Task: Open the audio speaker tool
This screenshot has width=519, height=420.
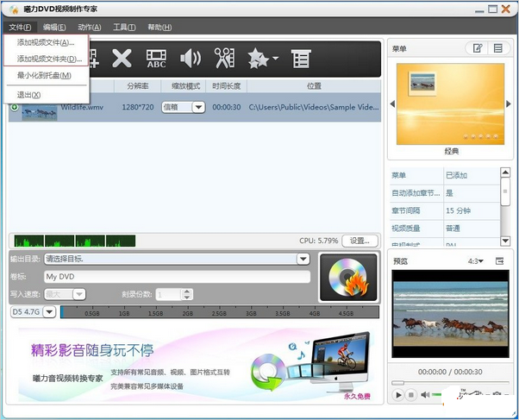Action: point(191,59)
